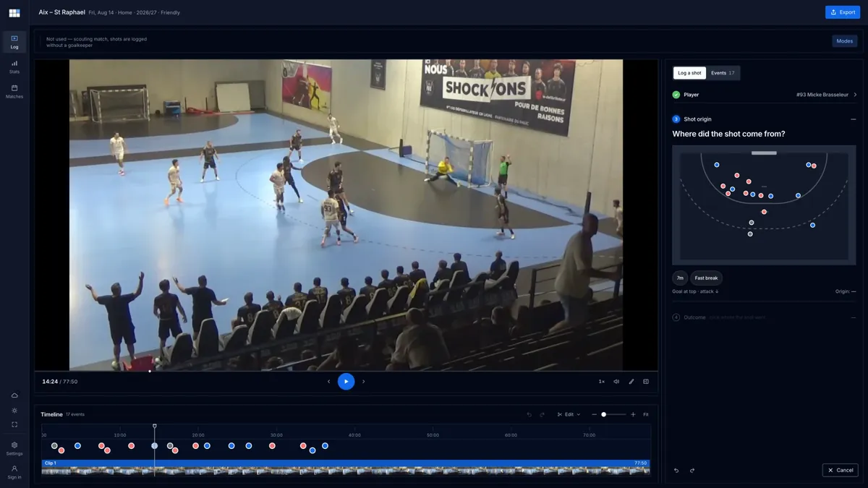Viewport: 868px width, 488px height.
Task: Change playback speed via 1× control
Action: click(601, 382)
